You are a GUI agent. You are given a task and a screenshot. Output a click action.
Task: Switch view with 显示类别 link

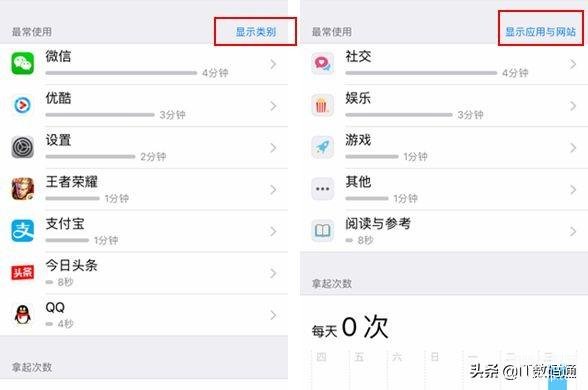[256, 32]
